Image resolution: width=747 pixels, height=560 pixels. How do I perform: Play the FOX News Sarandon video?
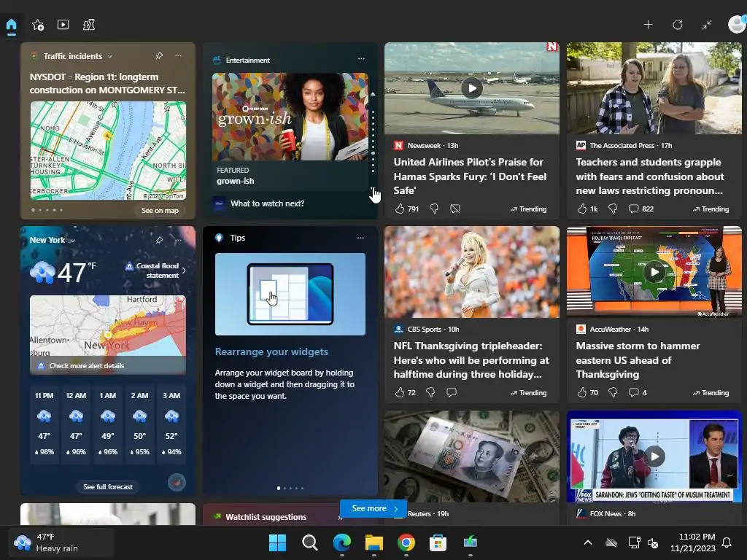coord(654,456)
